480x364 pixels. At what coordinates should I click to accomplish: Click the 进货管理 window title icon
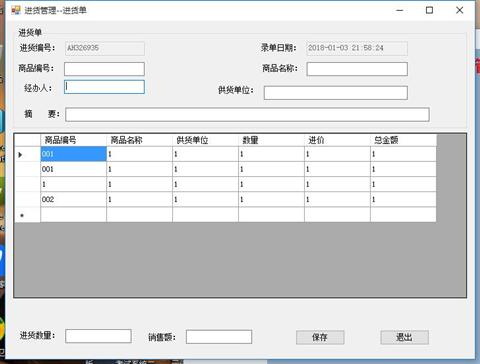(x=16, y=10)
